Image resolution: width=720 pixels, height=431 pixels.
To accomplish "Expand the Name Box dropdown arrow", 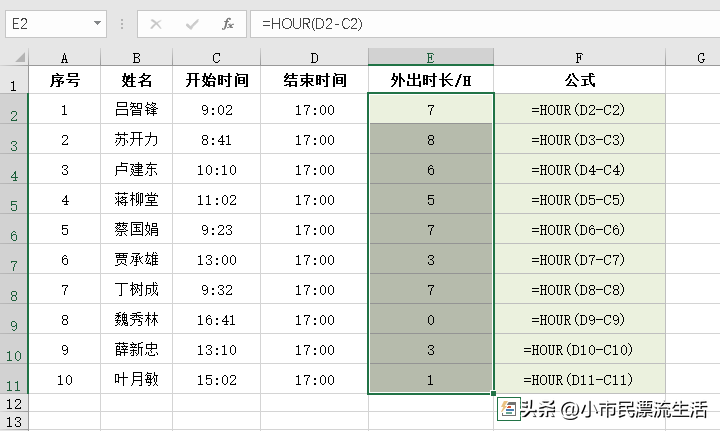I will click(x=97, y=23).
